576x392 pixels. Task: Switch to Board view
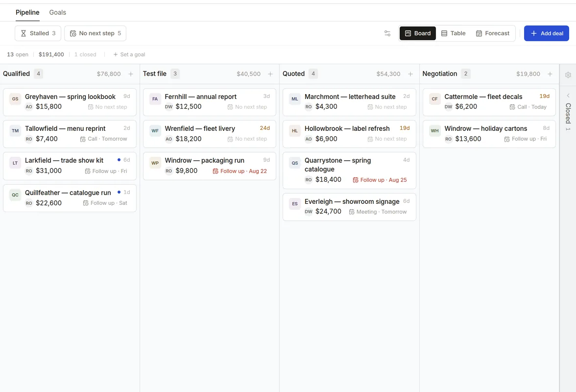tap(418, 33)
